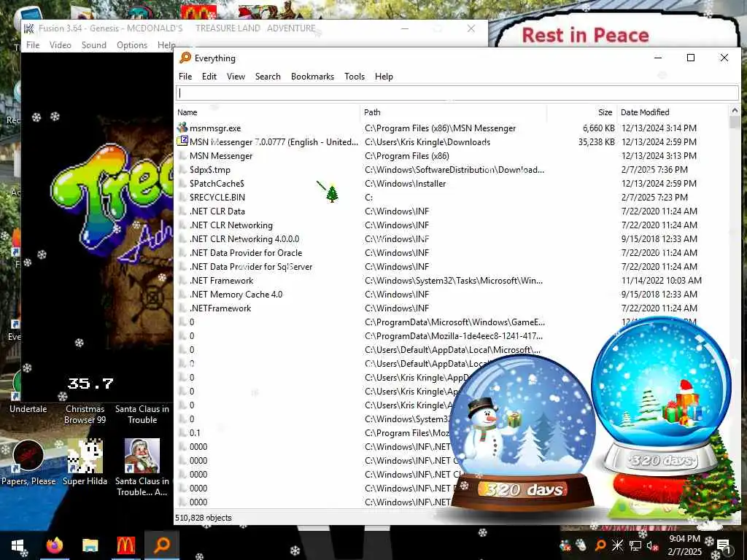Open the Bookmarks menu

[x=312, y=77]
